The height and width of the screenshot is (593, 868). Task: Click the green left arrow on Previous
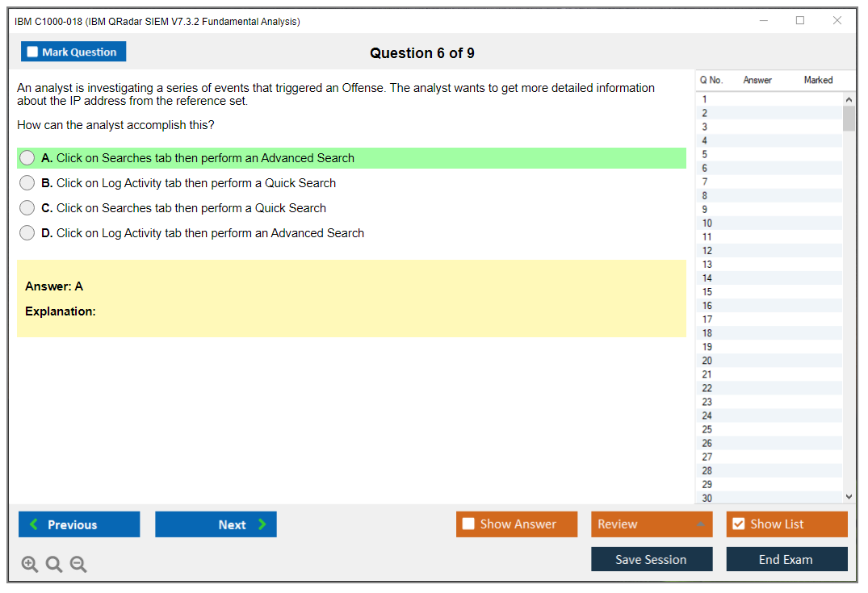(33, 524)
